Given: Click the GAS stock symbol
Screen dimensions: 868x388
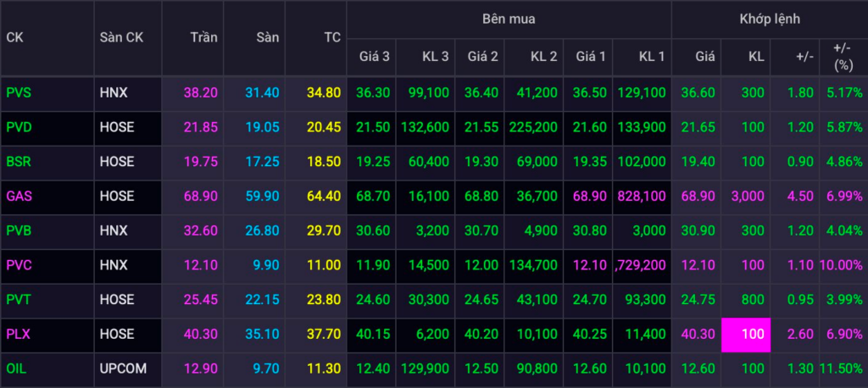Looking at the screenshot, I should [x=19, y=196].
